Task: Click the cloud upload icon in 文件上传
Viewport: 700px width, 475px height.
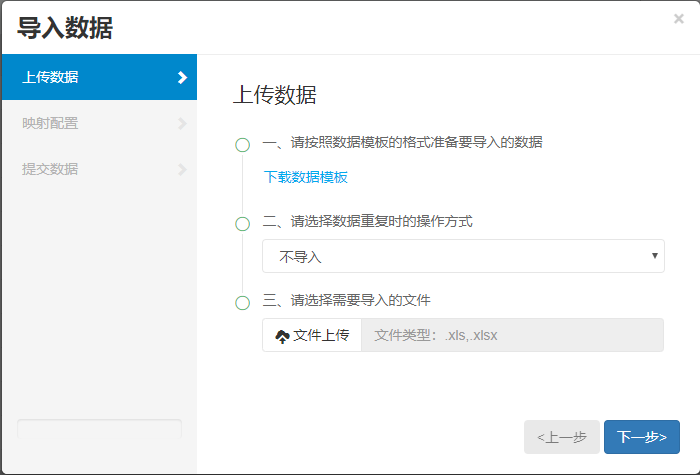Action: tap(282, 336)
